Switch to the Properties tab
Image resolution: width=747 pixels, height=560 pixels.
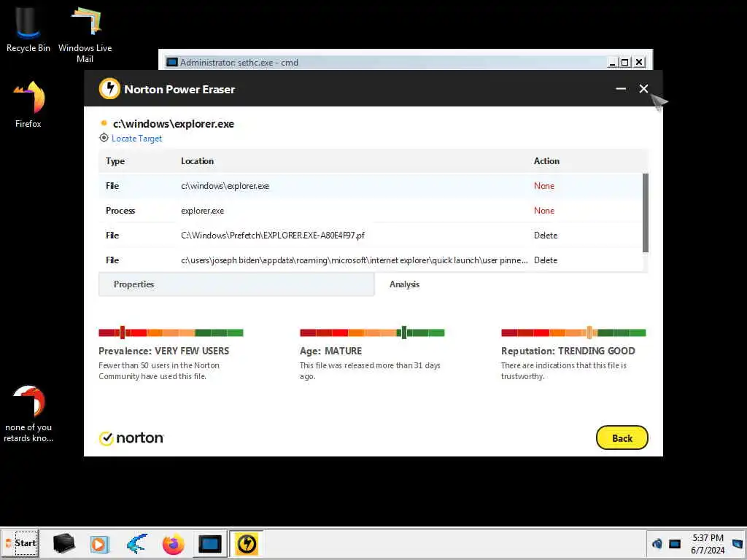[236, 284]
